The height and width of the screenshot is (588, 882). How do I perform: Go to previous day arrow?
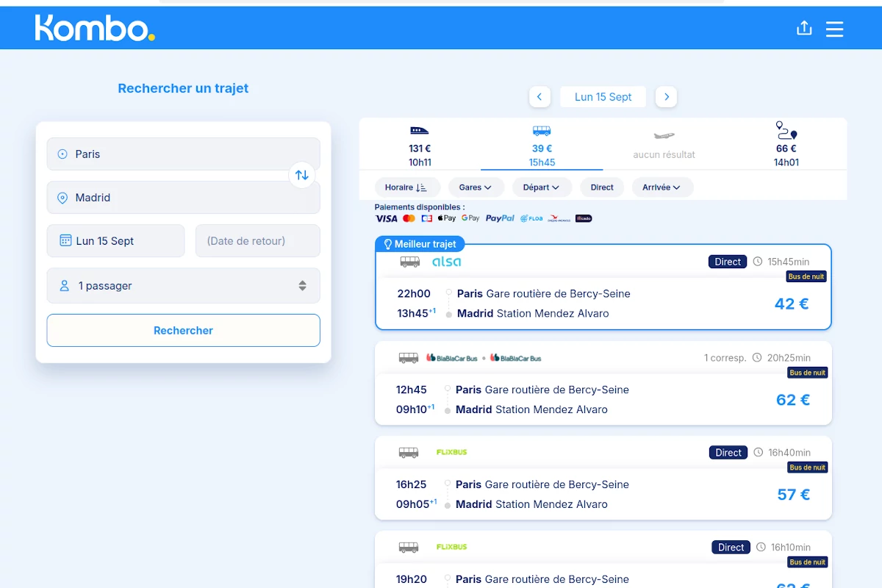[x=539, y=96]
